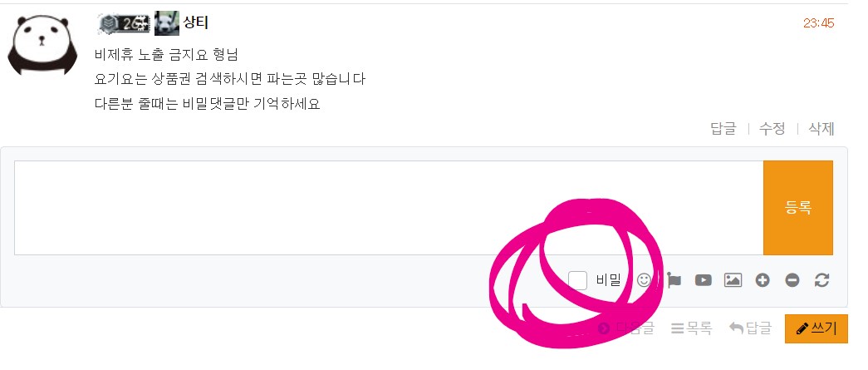The height and width of the screenshot is (370, 868).
Task: Click the bottom 답글 reply arrow link
Action: (x=750, y=328)
